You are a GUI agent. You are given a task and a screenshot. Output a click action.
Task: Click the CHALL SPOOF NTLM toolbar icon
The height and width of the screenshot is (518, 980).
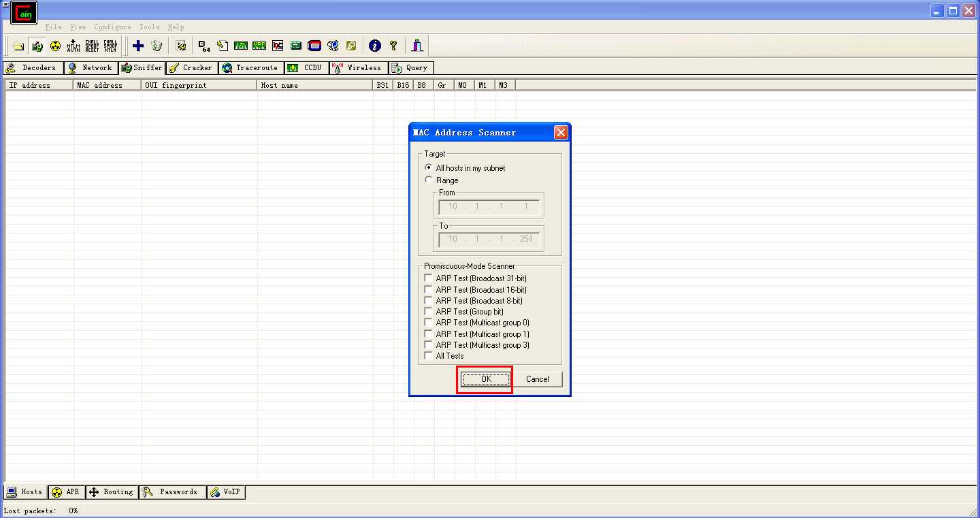(110, 46)
